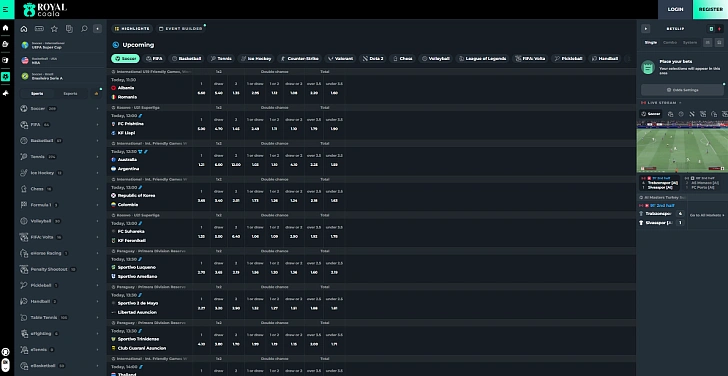The width and height of the screenshot is (728, 376).
Task: Select the Pickleball filter chip
Action: click(x=569, y=58)
